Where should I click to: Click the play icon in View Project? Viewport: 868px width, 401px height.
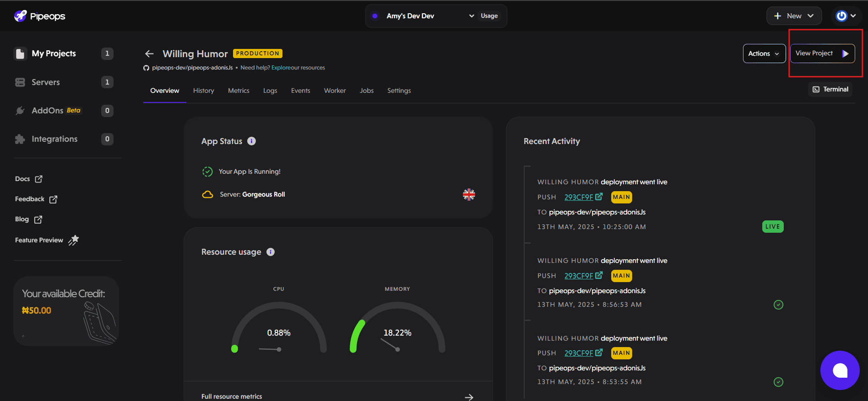[x=845, y=53]
